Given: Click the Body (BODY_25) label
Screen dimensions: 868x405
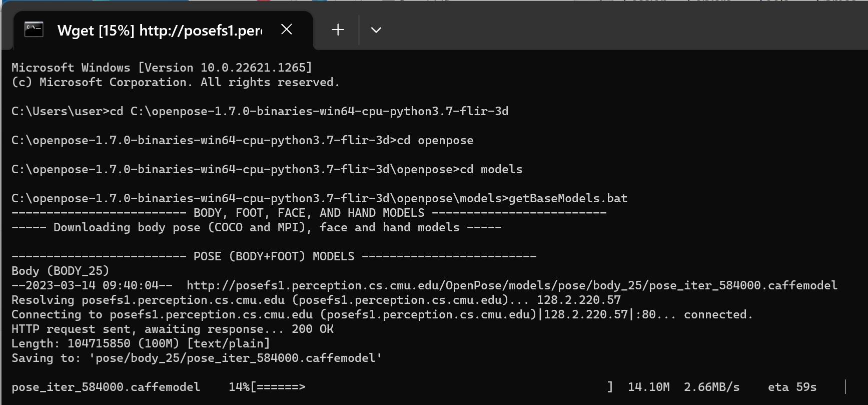Looking at the screenshot, I should click(x=60, y=271).
